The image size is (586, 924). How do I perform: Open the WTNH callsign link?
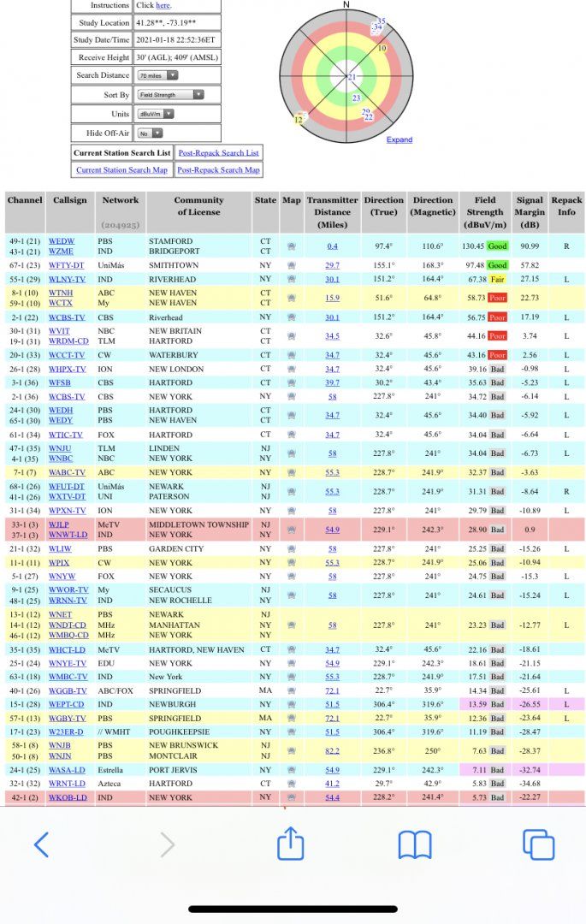[61, 293]
